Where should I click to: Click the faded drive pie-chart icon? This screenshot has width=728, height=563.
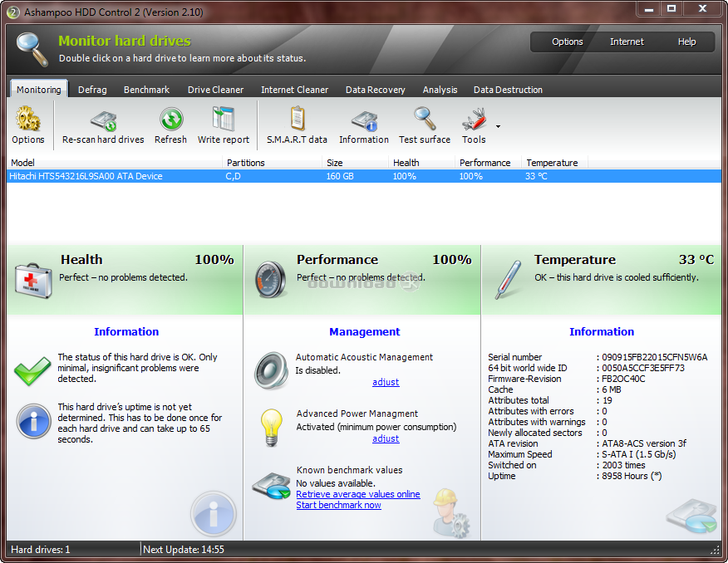pos(691,516)
